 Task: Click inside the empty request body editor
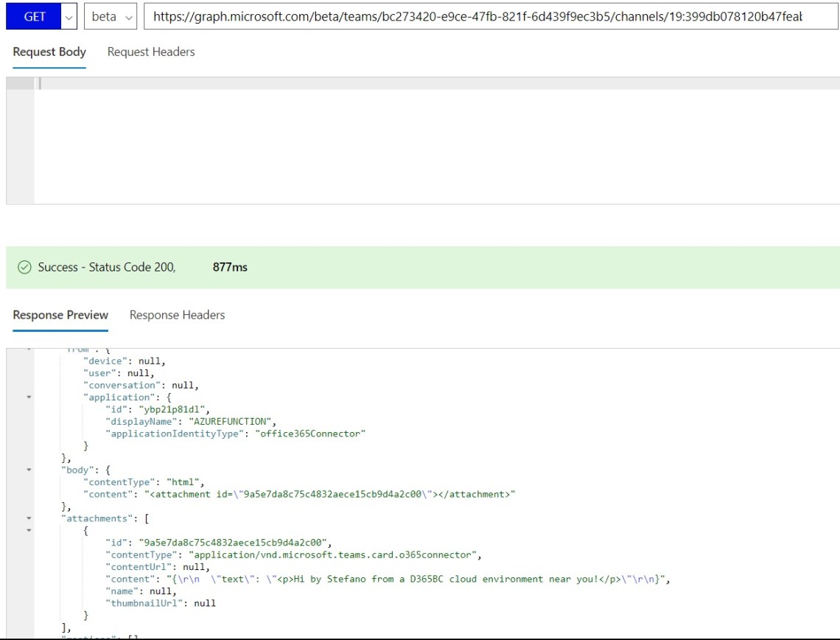pyautogui.click(x=435, y=140)
